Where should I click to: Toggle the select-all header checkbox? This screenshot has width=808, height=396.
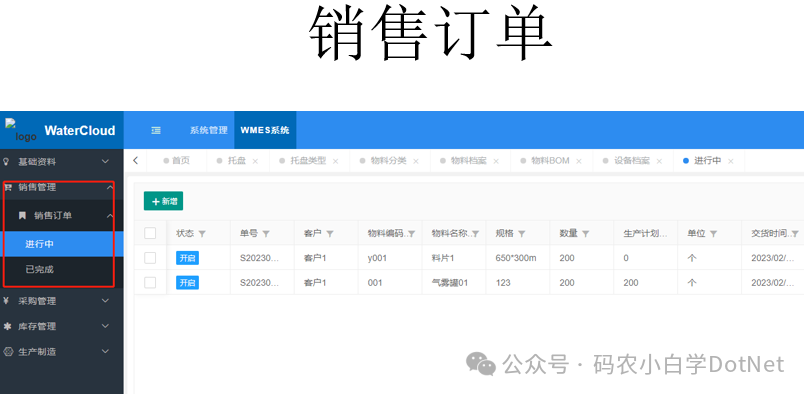point(150,233)
